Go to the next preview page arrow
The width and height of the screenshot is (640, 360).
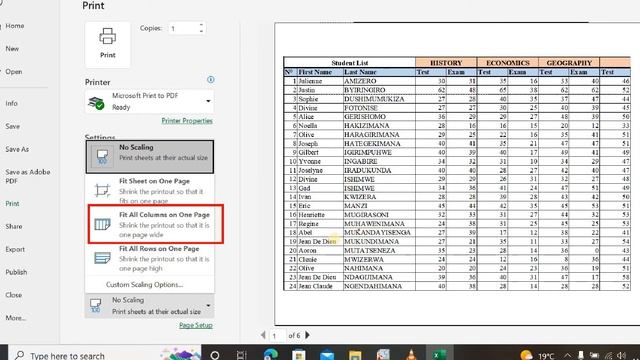click(307, 335)
